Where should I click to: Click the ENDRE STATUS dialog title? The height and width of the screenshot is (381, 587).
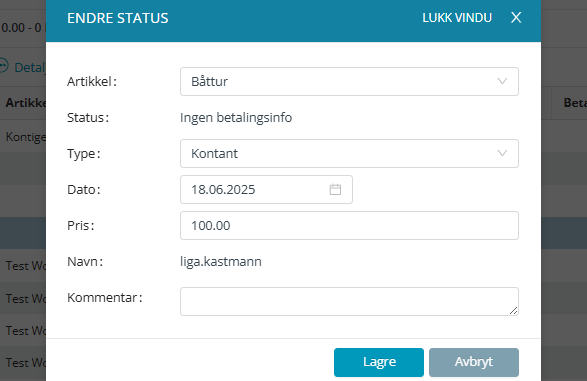[118, 18]
